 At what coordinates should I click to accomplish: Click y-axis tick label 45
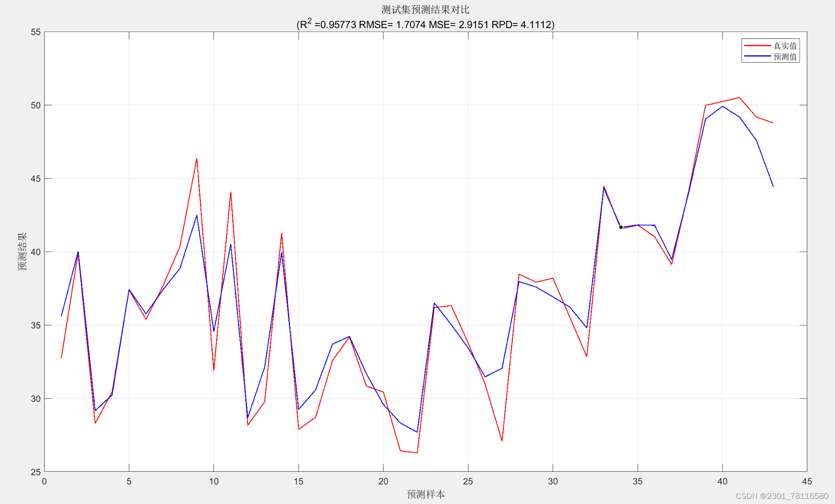(36, 179)
